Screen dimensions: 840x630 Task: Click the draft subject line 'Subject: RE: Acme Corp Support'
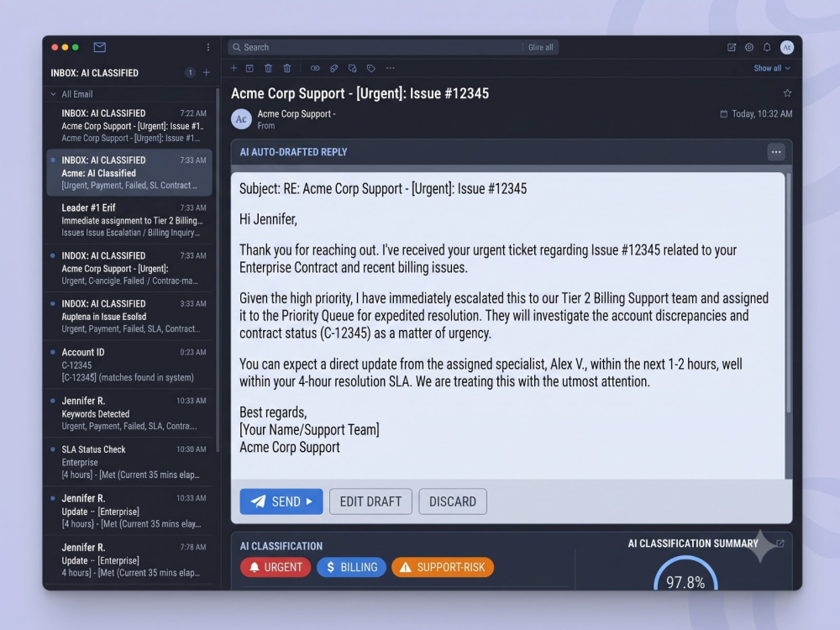point(383,188)
